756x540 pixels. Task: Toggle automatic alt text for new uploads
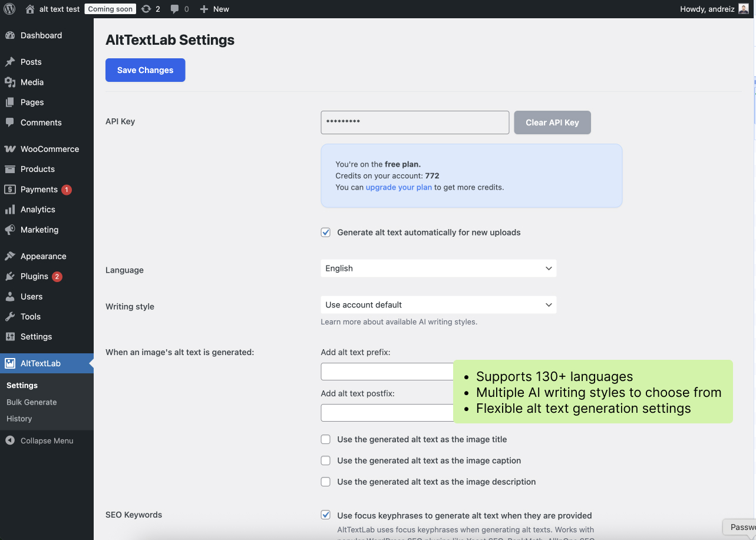326,233
